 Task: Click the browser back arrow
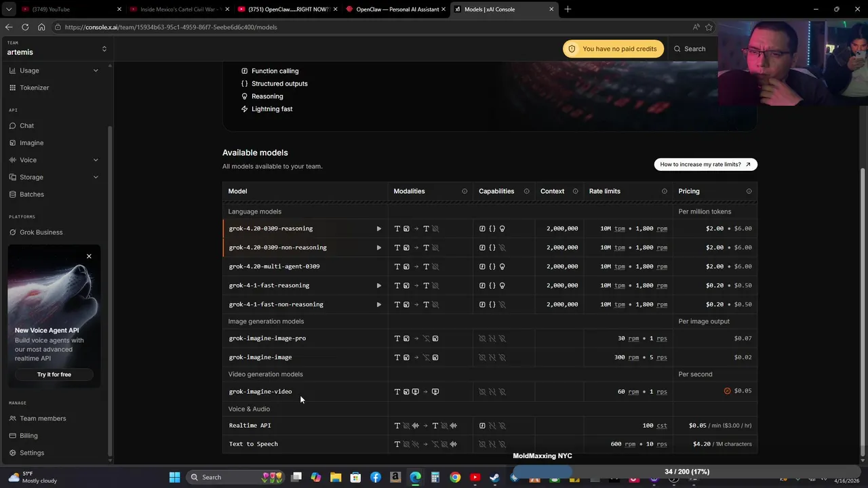(9, 27)
